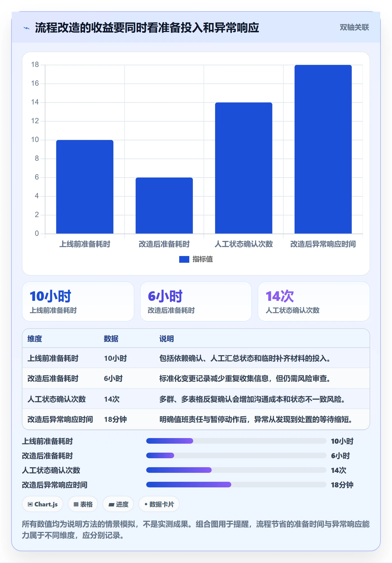Viewport: 392px width, 563px height.
Task: Click the 人工状态确认次数 progress bar
Action: 236,470
